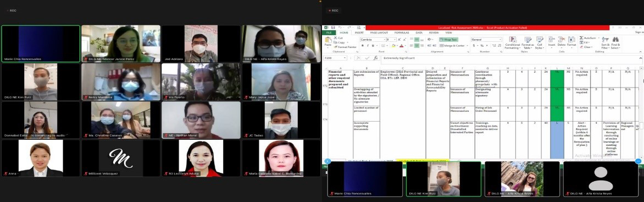The image size is (644, 202).
Task: Apply Accounting dollar number format
Action: (x=474, y=46)
